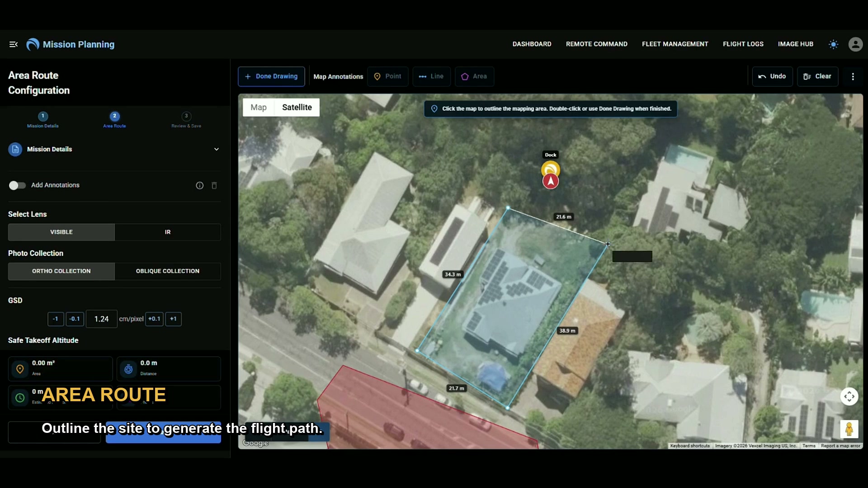Choose OBLIQUE COLLECTION photo mode

click(x=168, y=272)
